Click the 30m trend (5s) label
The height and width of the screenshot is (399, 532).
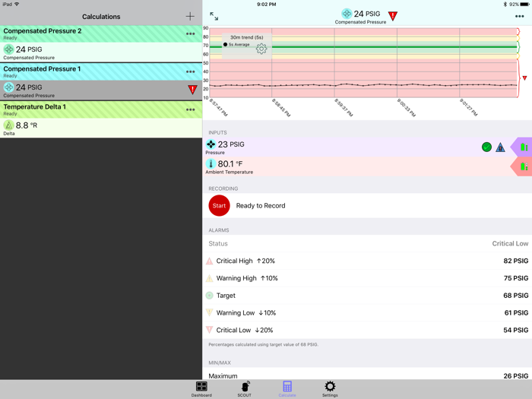click(x=247, y=37)
